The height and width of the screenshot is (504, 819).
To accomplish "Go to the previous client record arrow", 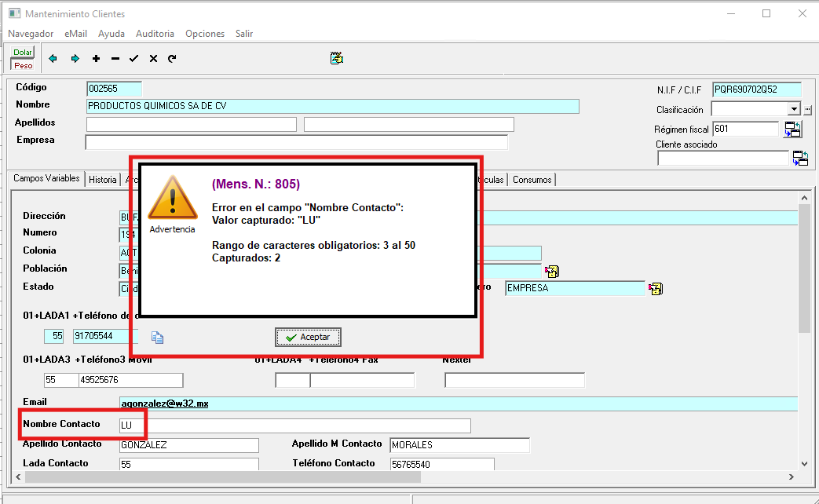I will point(53,59).
